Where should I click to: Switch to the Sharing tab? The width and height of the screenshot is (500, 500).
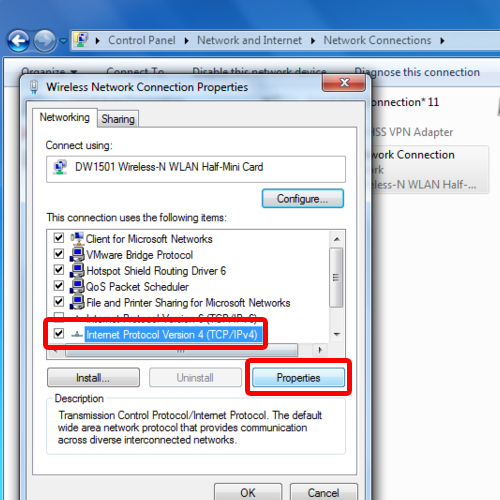point(118,119)
